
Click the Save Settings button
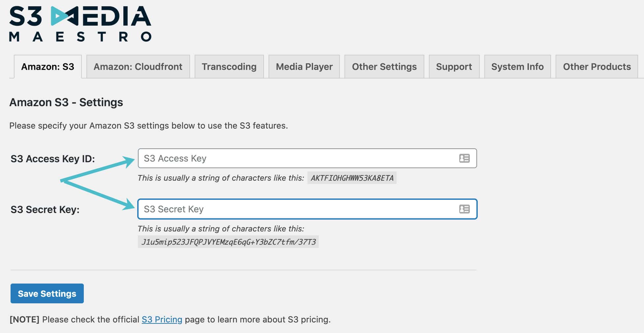tap(47, 293)
